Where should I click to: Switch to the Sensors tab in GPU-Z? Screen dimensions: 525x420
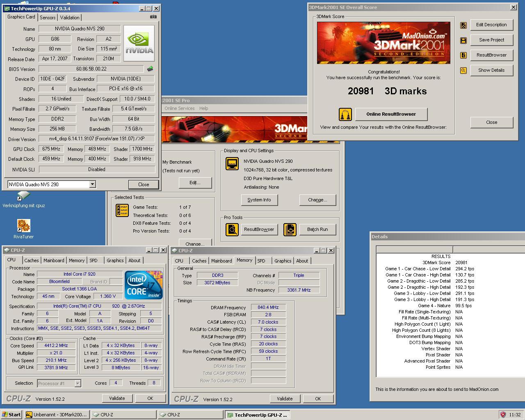pyautogui.click(x=48, y=17)
